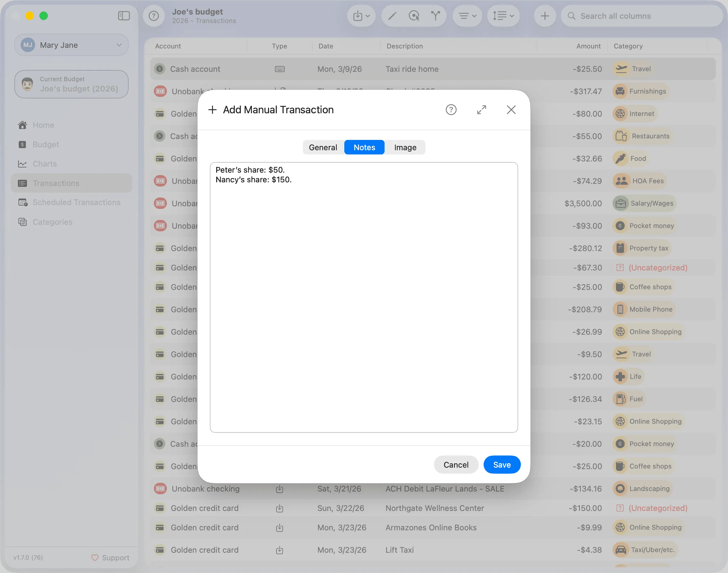Sort by the Account column header
728x573 pixels.
(168, 46)
